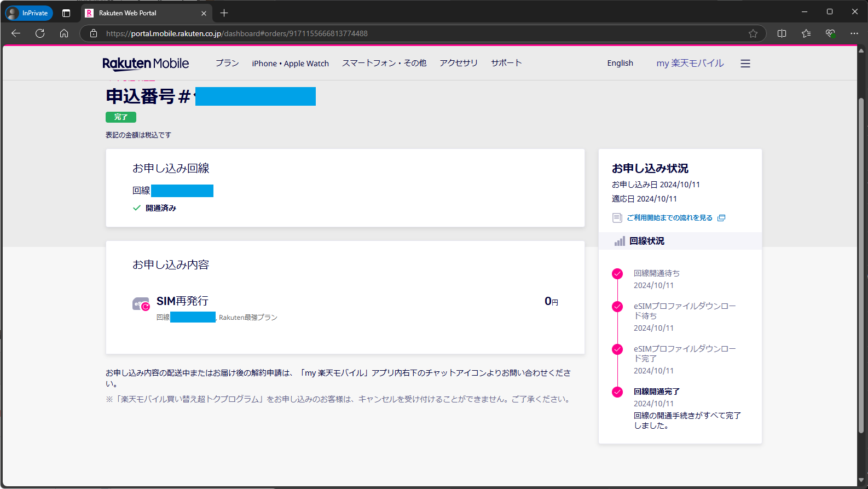Click the browser back arrow

click(16, 33)
